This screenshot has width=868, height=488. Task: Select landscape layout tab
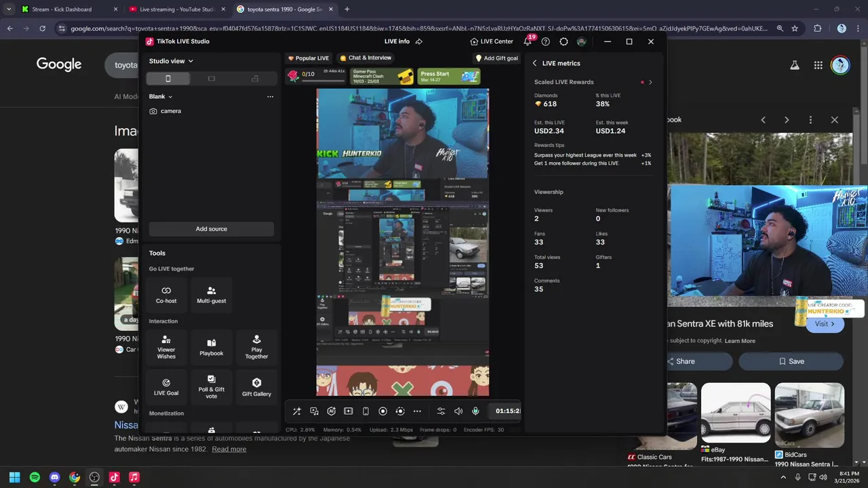[212, 79]
